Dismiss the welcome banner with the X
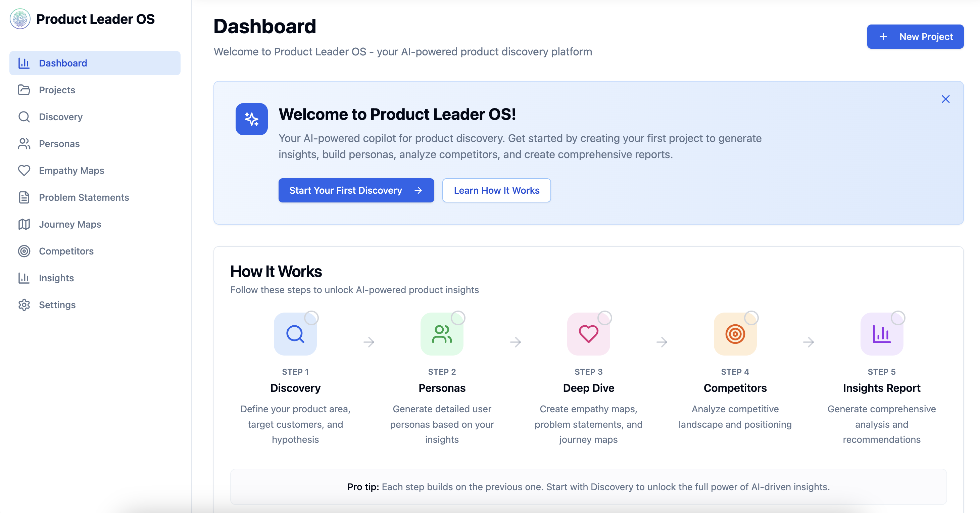 click(x=946, y=99)
